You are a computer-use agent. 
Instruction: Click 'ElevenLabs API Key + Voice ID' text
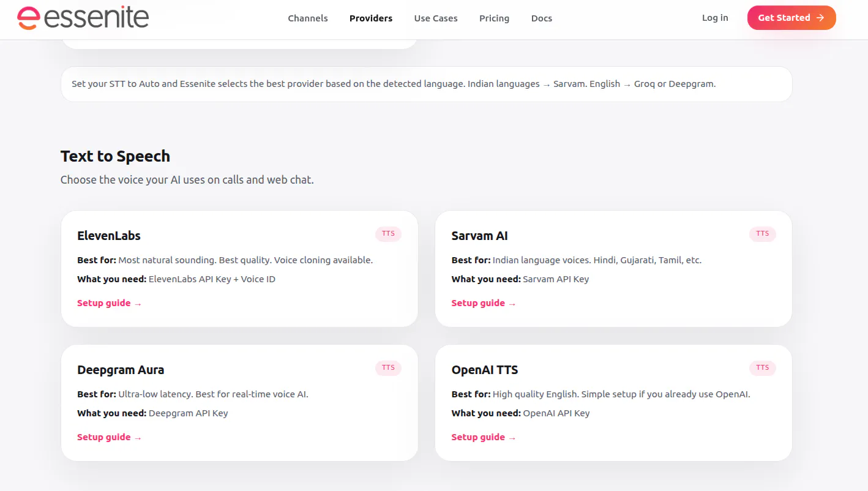click(x=212, y=279)
